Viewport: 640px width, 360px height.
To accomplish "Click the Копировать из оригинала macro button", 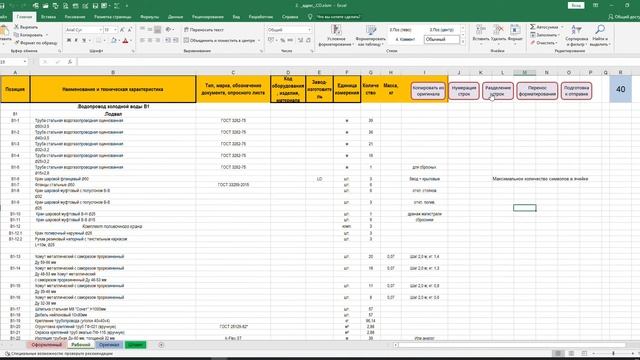I will coord(428,91).
